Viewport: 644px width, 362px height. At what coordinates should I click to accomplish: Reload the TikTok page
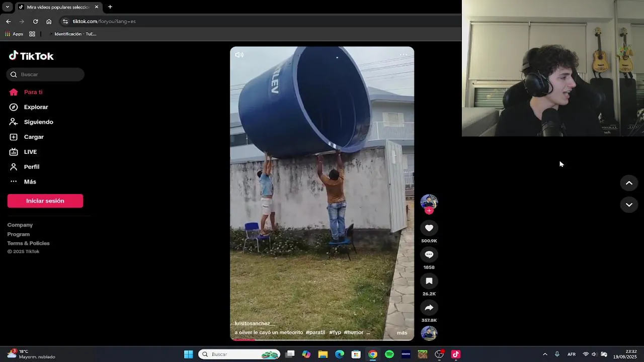tap(35, 21)
